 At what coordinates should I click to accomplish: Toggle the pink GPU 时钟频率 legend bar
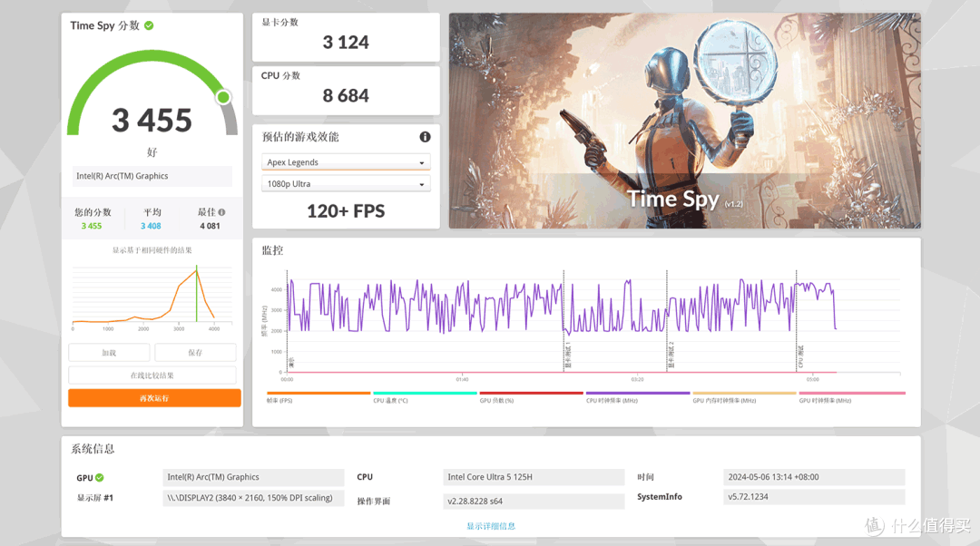(x=852, y=393)
